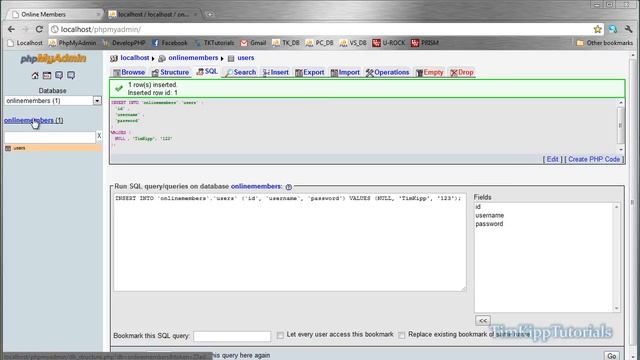Screen dimensions: 640x360
Task: Open the Other bookmarks folder
Action: click(x=604, y=43)
